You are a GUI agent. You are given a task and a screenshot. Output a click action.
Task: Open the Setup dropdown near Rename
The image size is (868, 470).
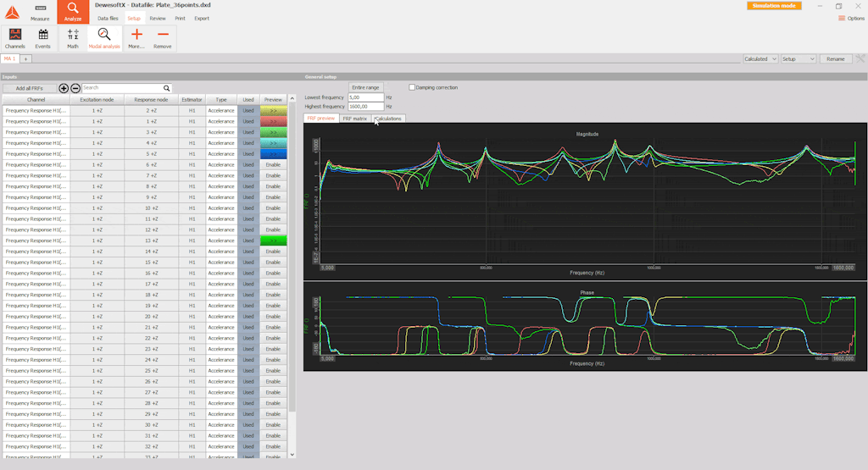(798, 58)
